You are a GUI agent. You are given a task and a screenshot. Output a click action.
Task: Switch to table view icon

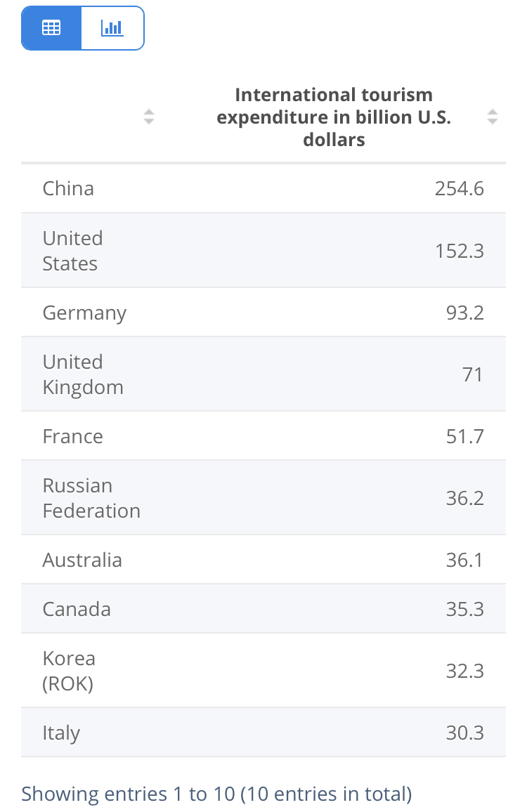click(51, 28)
